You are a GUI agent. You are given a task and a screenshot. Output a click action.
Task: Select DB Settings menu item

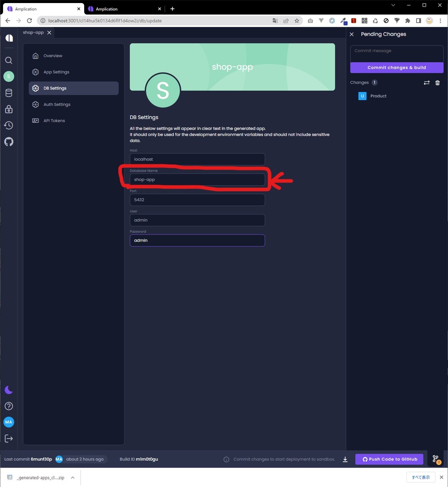pyautogui.click(x=74, y=88)
